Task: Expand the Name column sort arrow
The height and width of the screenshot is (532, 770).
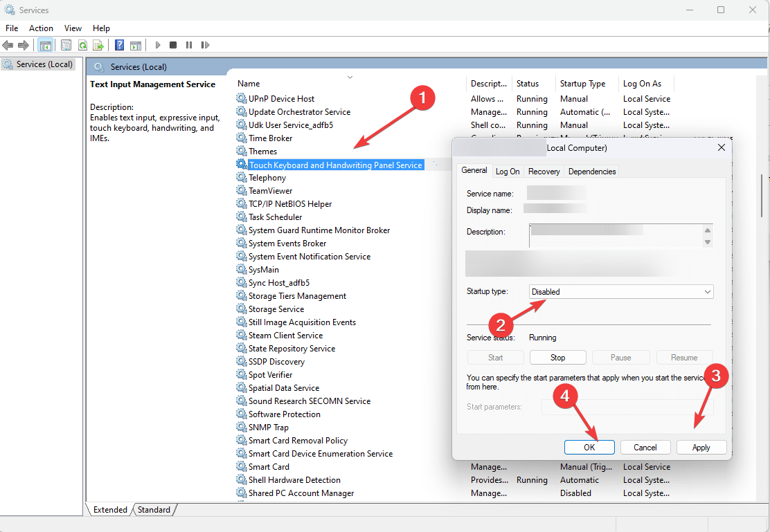Action: pos(350,77)
